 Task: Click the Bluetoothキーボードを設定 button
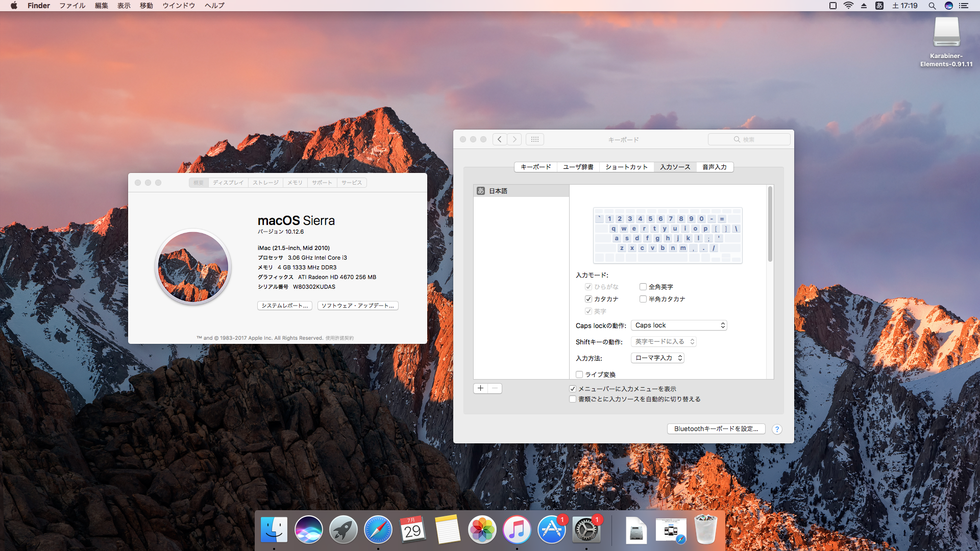(716, 429)
